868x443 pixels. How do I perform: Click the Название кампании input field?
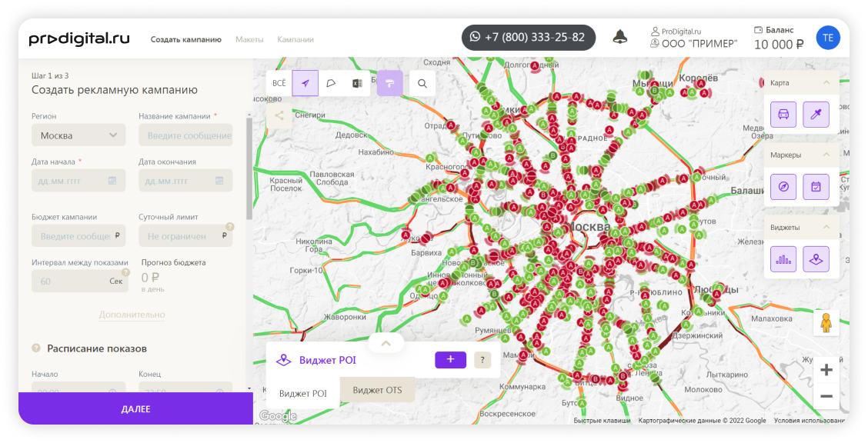click(185, 135)
